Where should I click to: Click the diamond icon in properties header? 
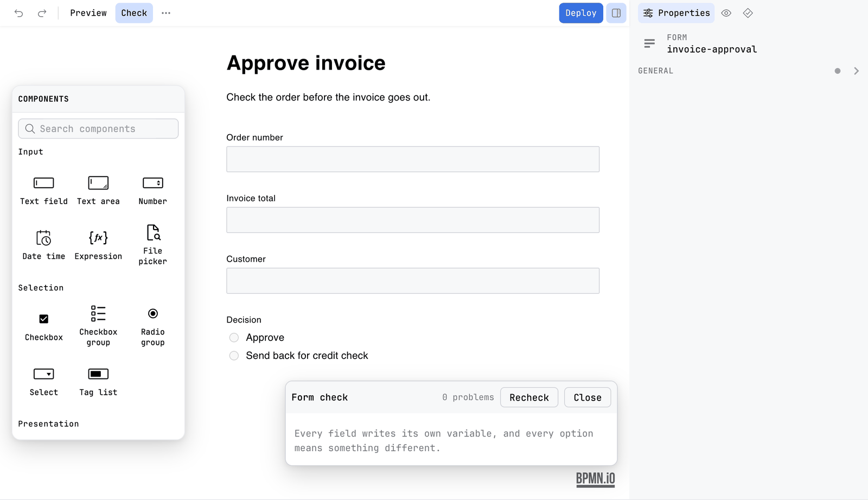pos(748,13)
